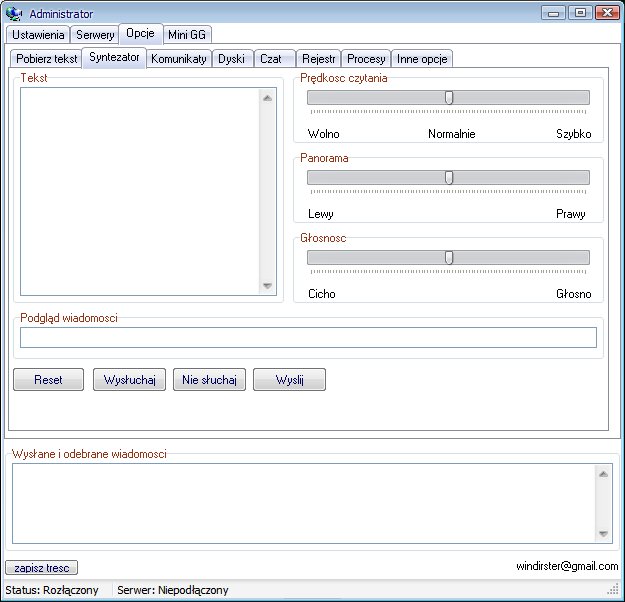Go to the Czat sub-tab

(x=271, y=59)
